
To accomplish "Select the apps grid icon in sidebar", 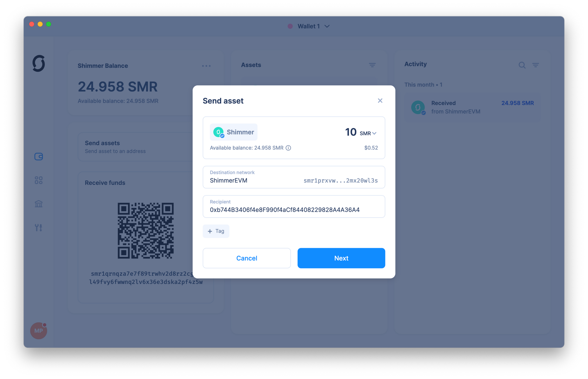I will [39, 180].
